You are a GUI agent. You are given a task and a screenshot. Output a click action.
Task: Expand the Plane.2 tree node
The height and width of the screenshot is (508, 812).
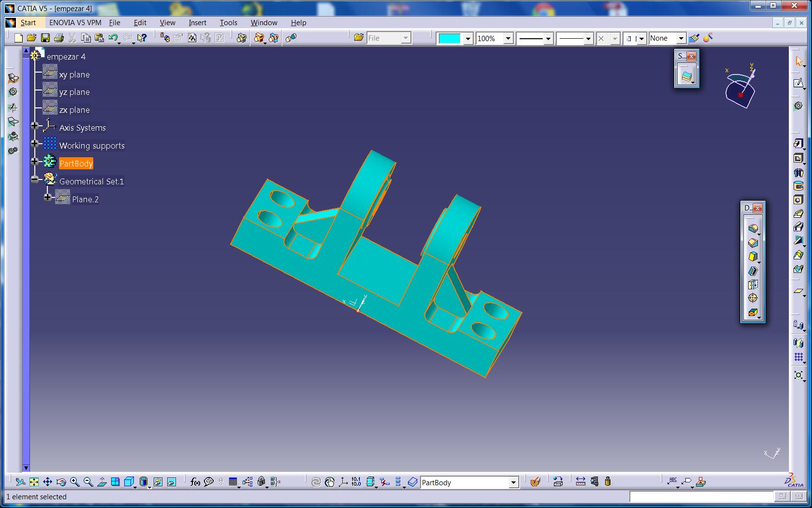(48, 197)
